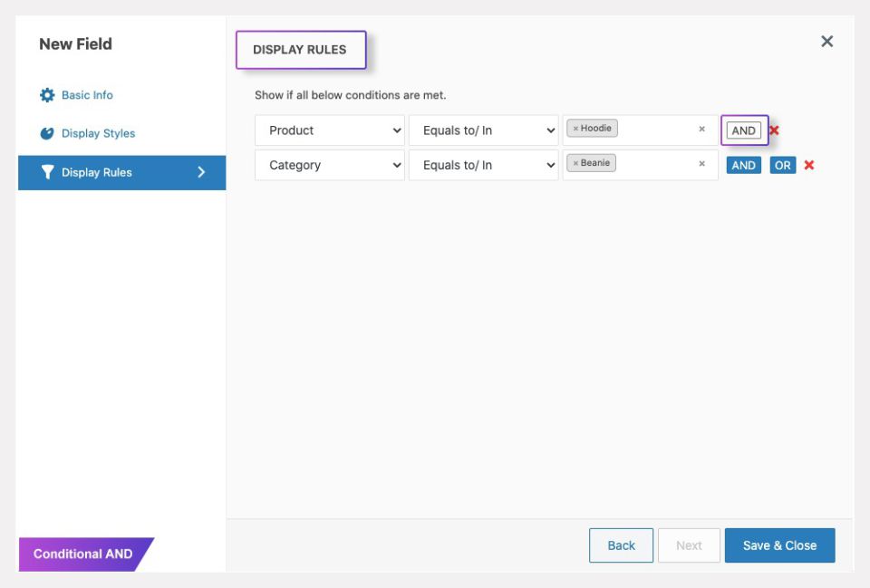Viewport: 870px width, 588px height.
Task: Open the Display Styles section
Action: tap(98, 133)
